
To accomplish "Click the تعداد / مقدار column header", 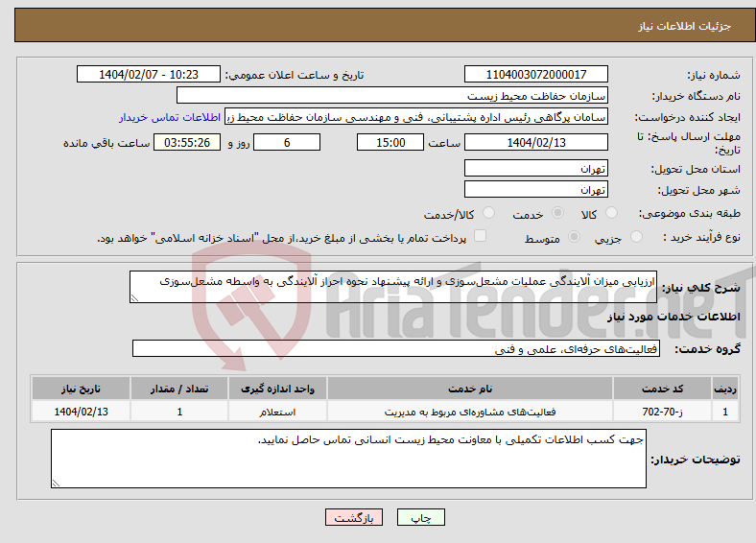I will pyautogui.click(x=179, y=389).
